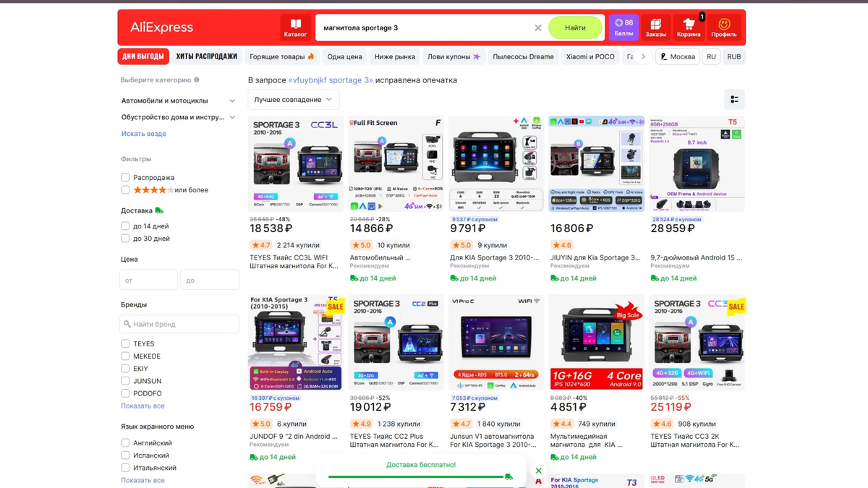Open TEYES Тиайс CC3L WIFI product title
Viewport: 868px width, 488px height.
coord(293,261)
